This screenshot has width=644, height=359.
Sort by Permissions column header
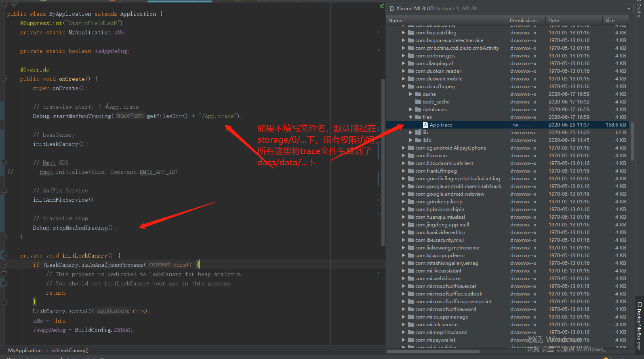click(526, 20)
